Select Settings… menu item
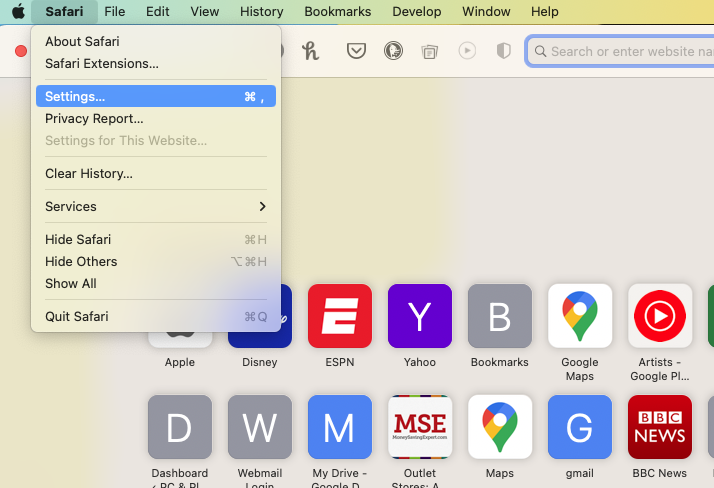The height and width of the screenshot is (488, 714). pos(156,96)
